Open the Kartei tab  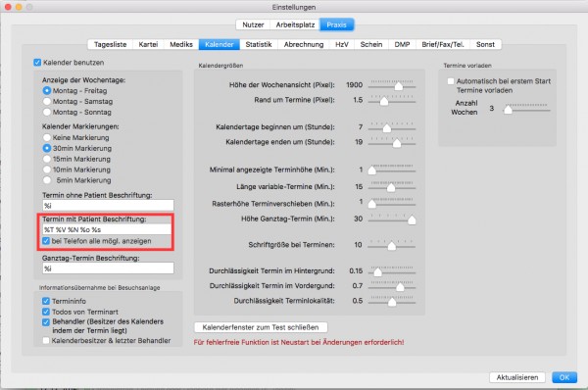148,44
